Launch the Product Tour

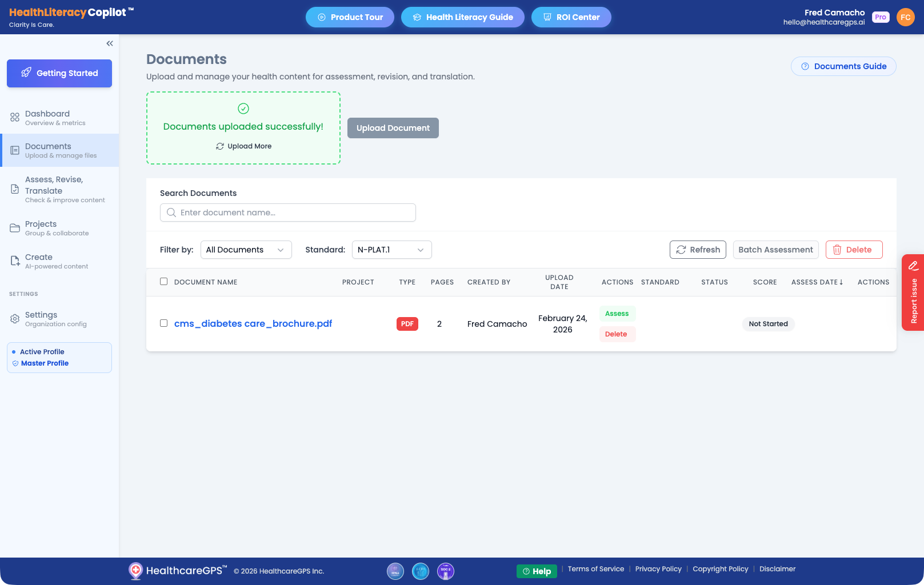(x=350, y=17)
